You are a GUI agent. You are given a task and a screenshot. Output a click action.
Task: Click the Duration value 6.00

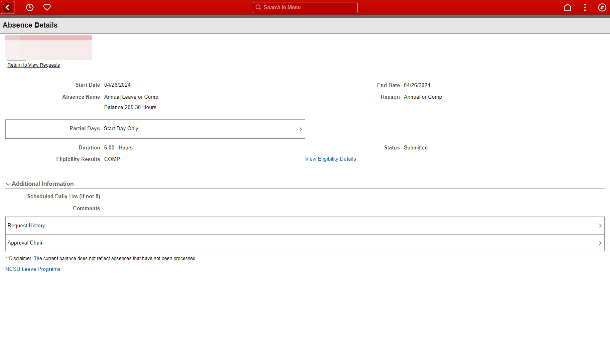point(109,147)
